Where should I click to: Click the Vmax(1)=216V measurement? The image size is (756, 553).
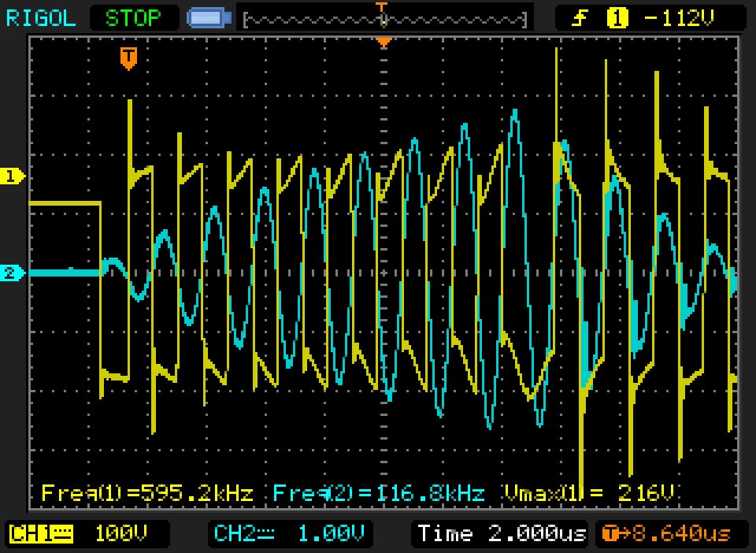pyautogui.click(x=588, y=494)
